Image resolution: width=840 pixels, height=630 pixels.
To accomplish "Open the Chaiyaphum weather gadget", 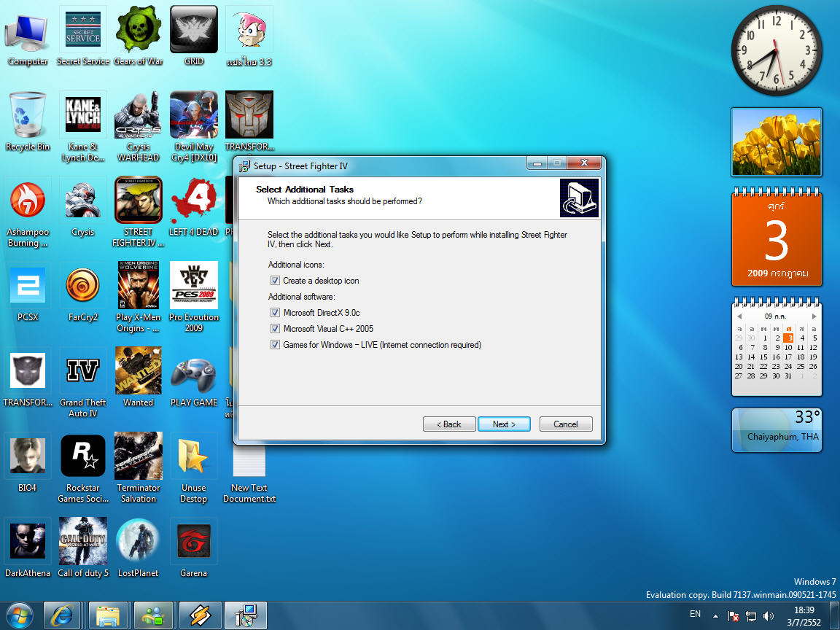I will point(777,430).
